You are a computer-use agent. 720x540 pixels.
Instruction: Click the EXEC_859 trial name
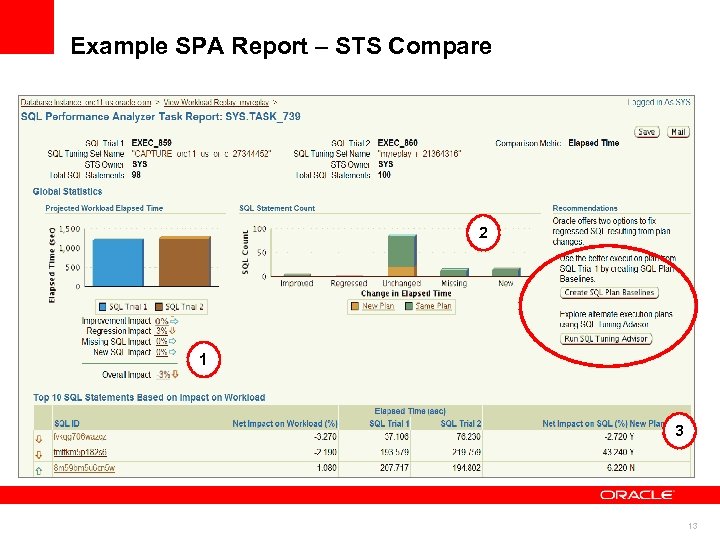tap(152, 143)
